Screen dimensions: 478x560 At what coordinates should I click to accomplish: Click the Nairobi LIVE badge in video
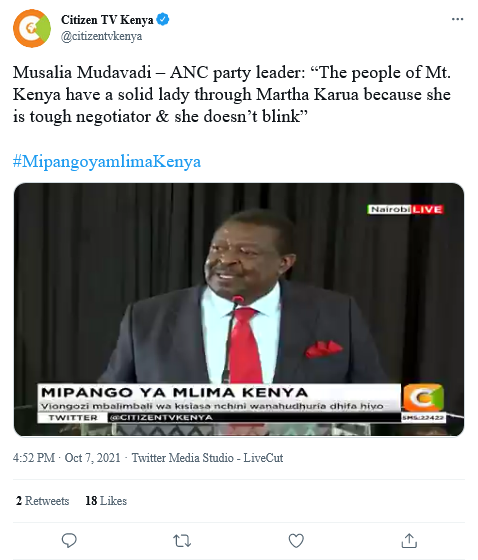coord(405,209)
